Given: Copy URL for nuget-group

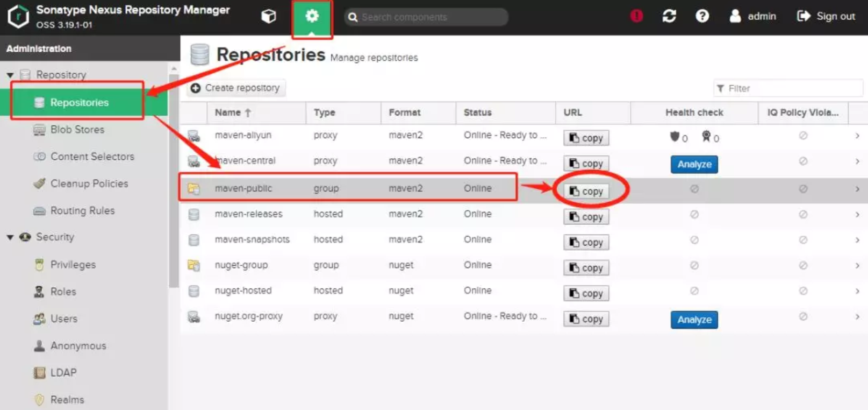Looking at the screenshot, I should [x=586, y=267].
